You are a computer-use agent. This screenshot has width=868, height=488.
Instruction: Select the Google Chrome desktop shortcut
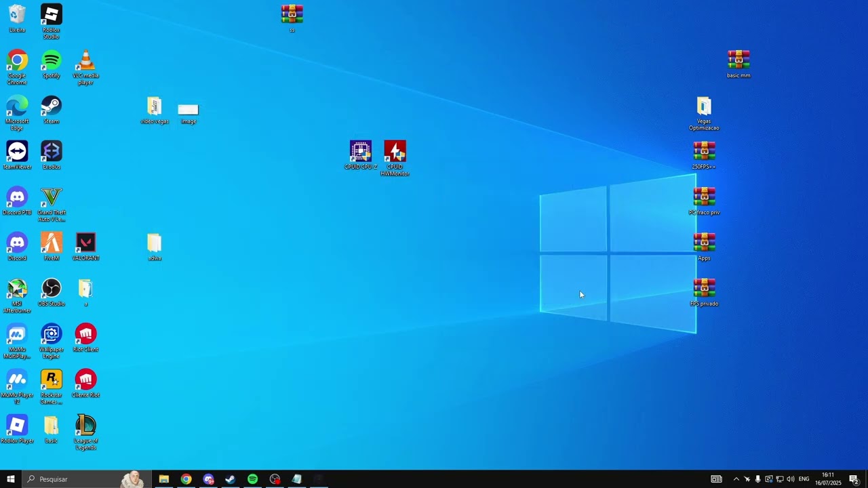coord(17,67)
